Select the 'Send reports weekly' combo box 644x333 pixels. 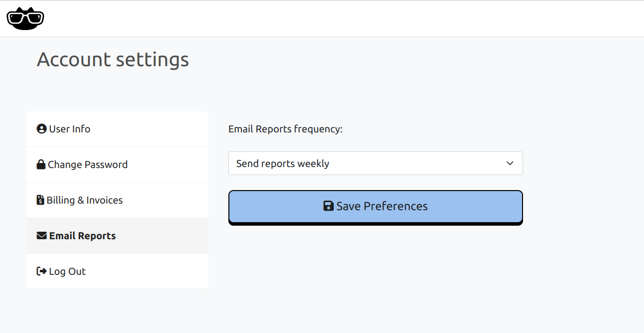(375, 163)
